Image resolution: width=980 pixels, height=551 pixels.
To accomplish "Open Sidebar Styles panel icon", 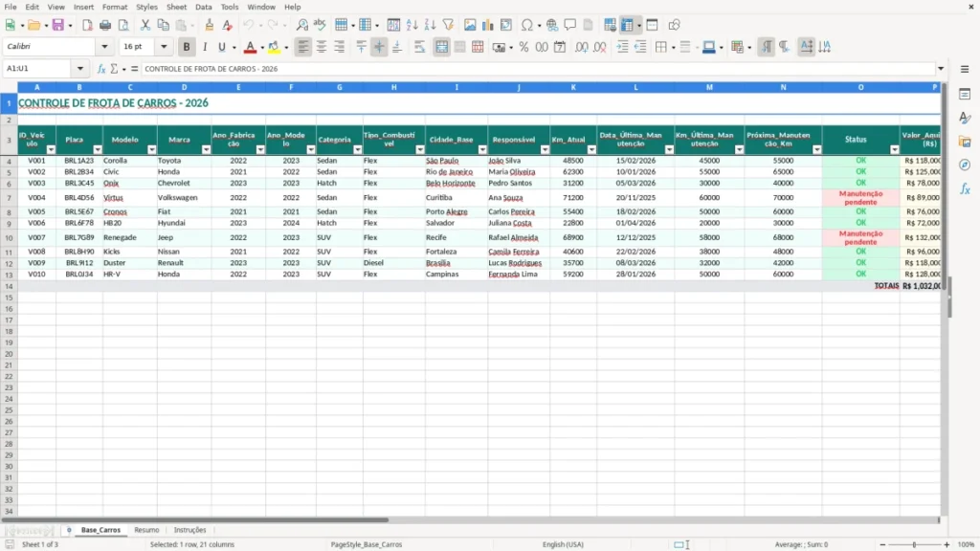I will [x=965, y=118].
